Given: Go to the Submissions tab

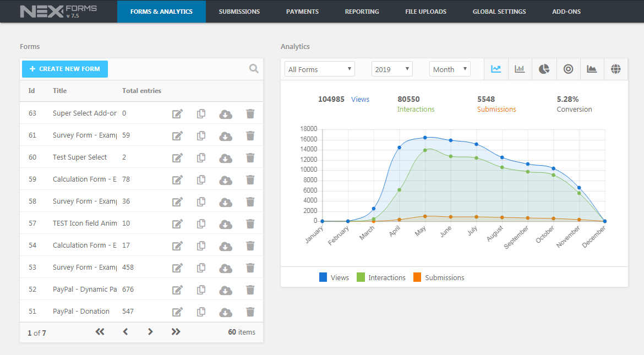Looking at the screenshot, I should pos(239,12).
